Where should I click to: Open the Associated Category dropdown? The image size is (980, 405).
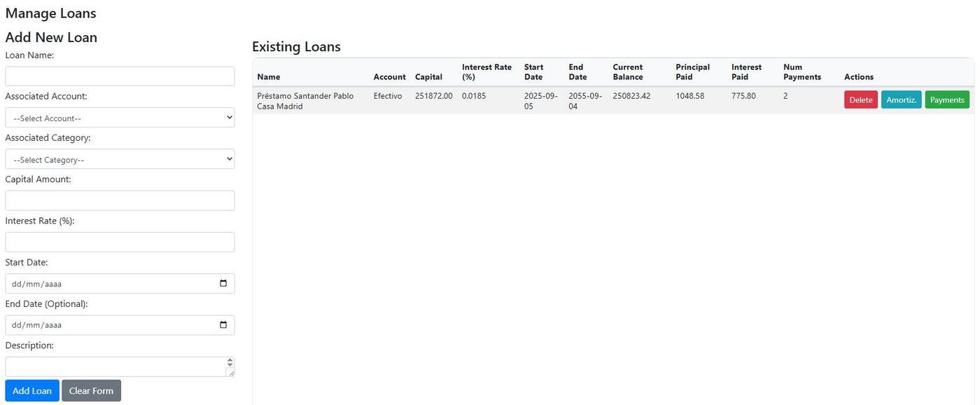click(x=119, y=158)
